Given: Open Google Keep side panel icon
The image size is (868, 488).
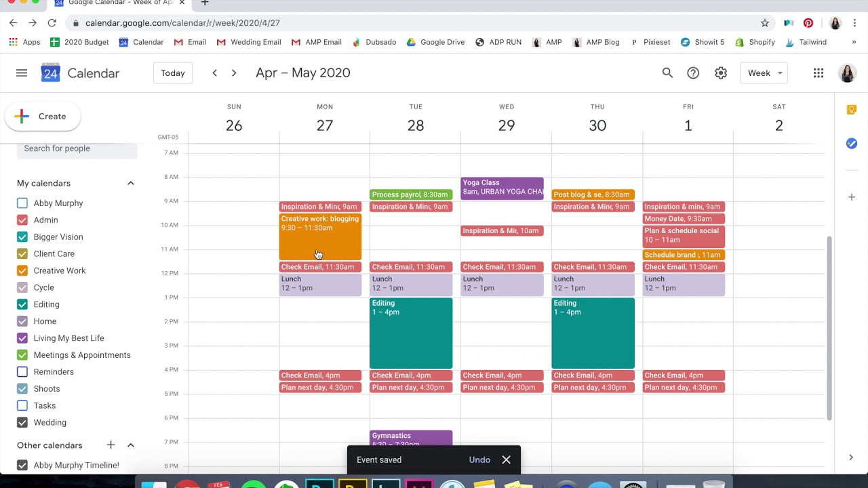Looking at the screenshot, I should point(852,110).
